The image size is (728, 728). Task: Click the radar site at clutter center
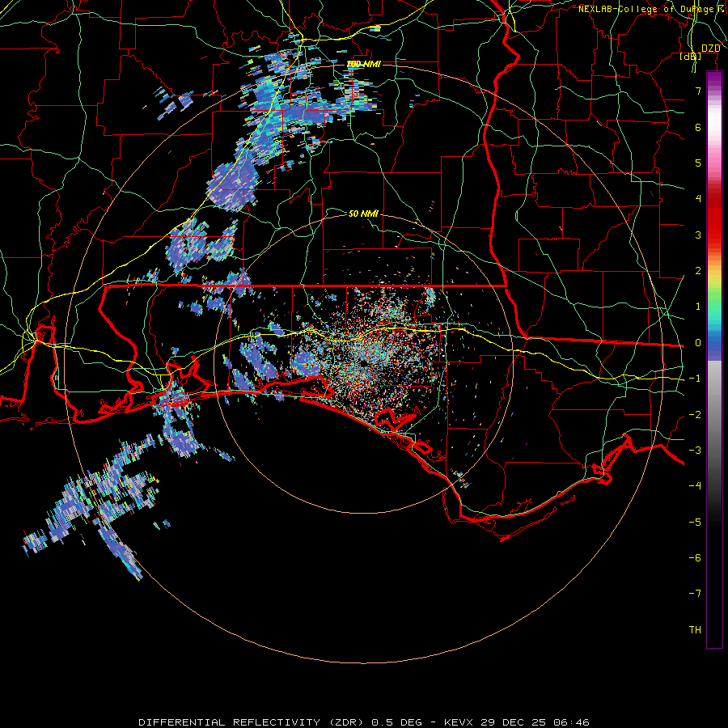(363, 362)
